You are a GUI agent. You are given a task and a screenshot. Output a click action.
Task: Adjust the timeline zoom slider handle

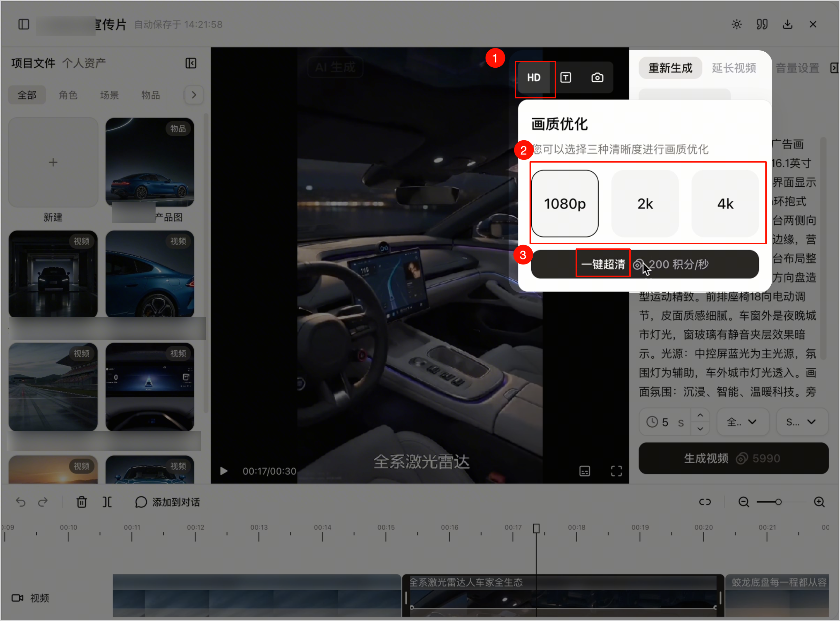[x=778, y=502]
